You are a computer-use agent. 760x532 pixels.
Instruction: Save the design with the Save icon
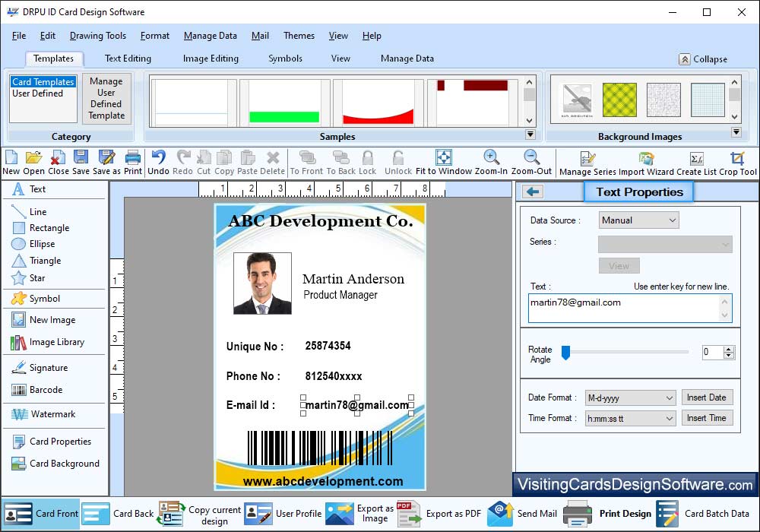pos(81,163)
